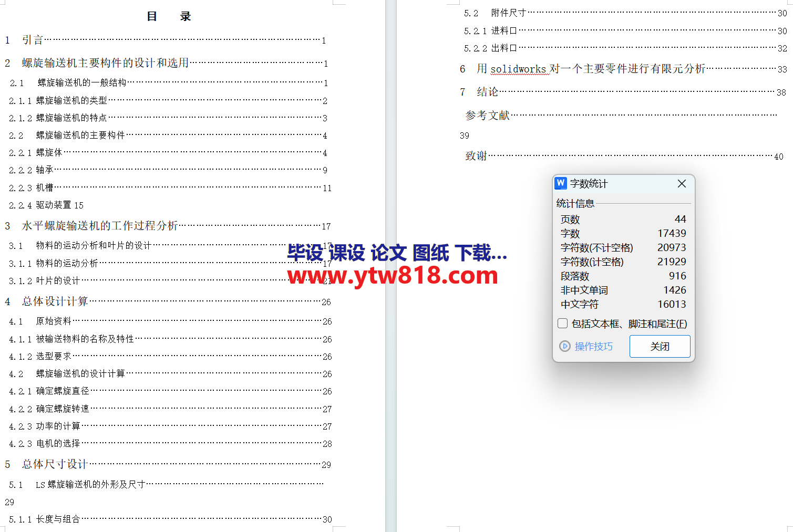Select the 页数 value 44
Image resolution: width=793 pixels, height=532 pixels.
[680, 219]
